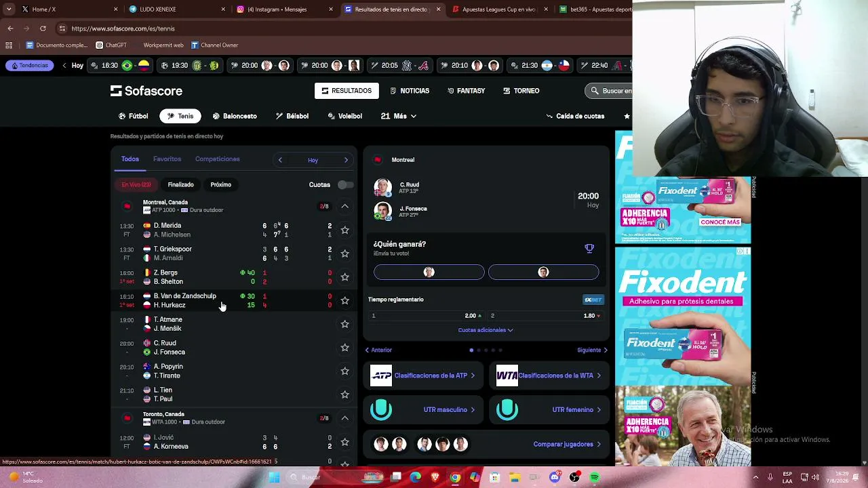Open the Documento comple... bookmark
868x488 pixels.
coord(56,45)
